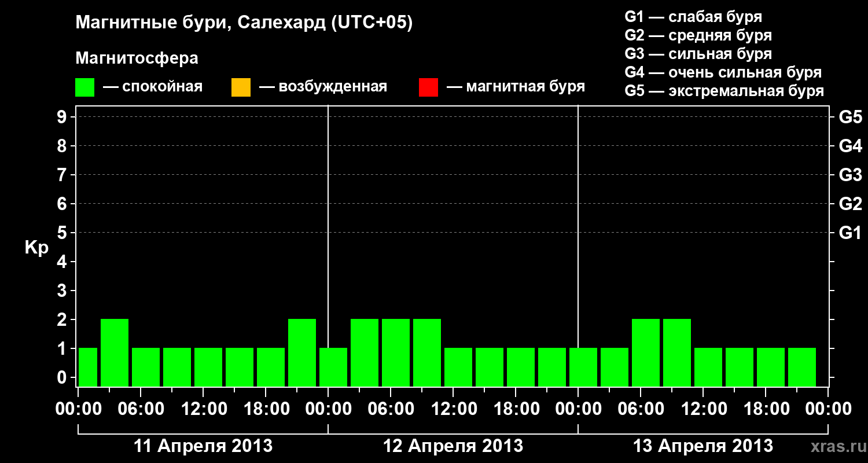The width and height of the screenshot is (868, 463).
Task: Click the Kp 2 bar for 03:00–06:00 on 11 Апреля
Action: [x=115, y=352]
